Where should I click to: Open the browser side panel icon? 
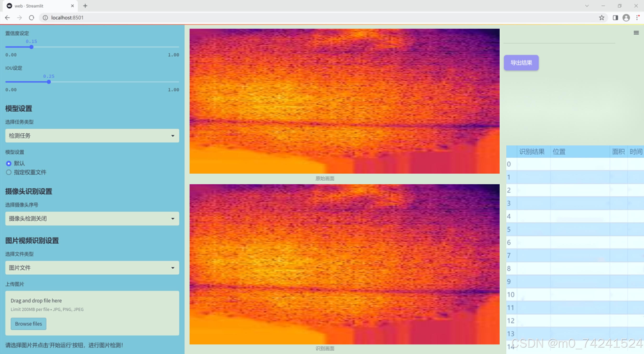(615, 18)
